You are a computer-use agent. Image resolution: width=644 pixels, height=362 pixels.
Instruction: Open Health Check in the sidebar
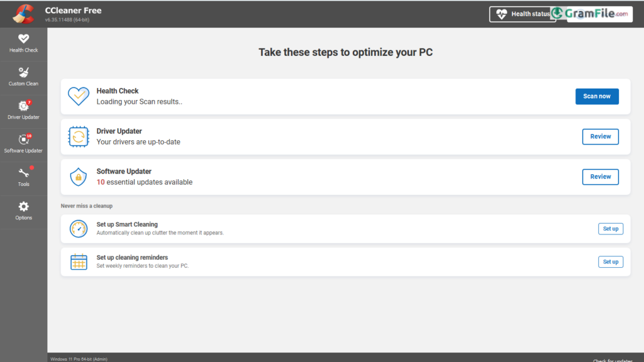click(23, 43)
